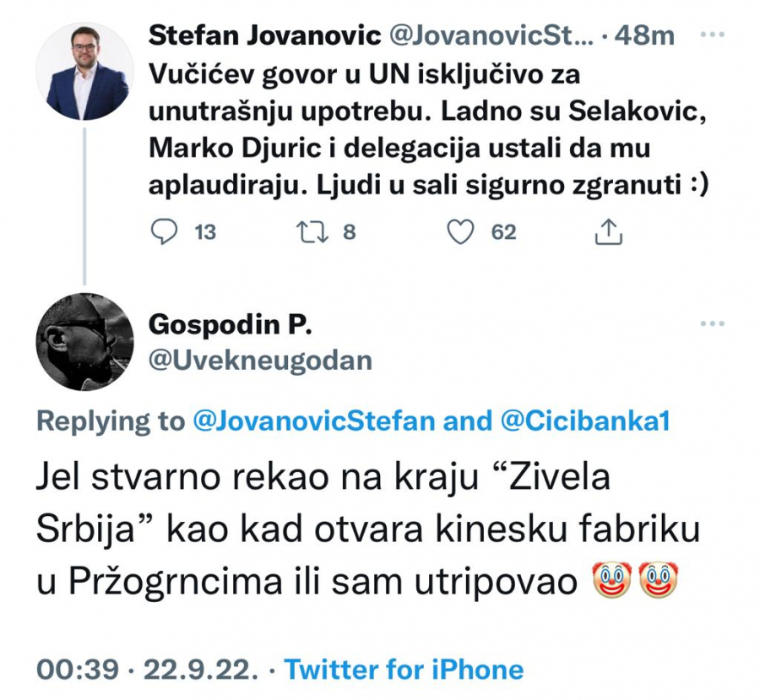Open the Stefan Jovanovic display name
This screenshot has width=760, height=700.
pyautogui.click(x=264, y=36)
